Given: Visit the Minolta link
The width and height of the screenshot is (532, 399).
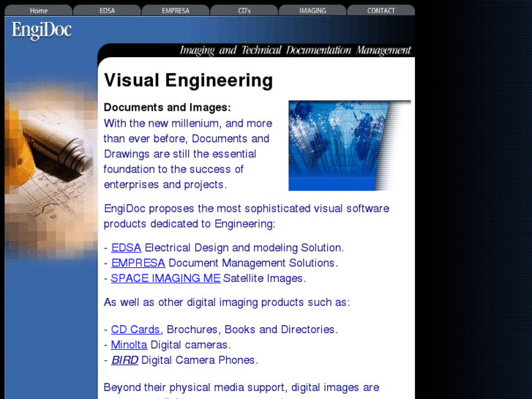Looking at the screenshot, I should pyautogui.click(x=129, y=345).
